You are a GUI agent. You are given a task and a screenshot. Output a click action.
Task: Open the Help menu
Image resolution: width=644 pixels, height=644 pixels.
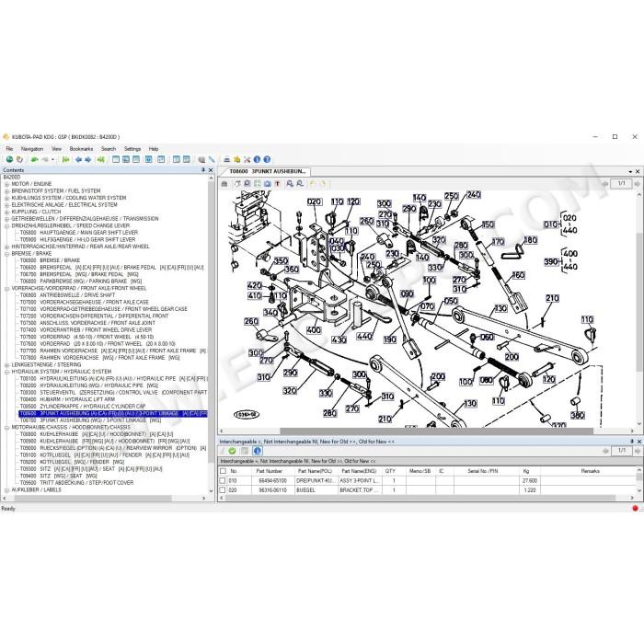click(x=154, y=149)
